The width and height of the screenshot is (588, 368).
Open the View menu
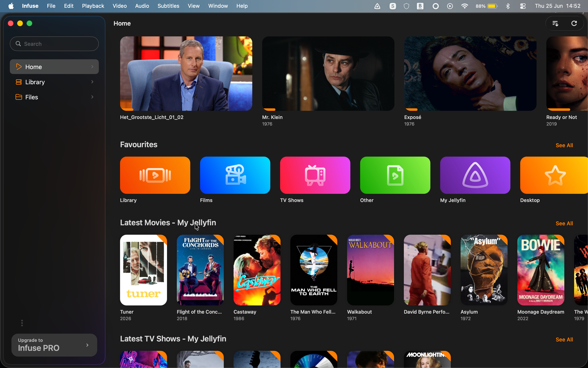[x=194, y=6]
